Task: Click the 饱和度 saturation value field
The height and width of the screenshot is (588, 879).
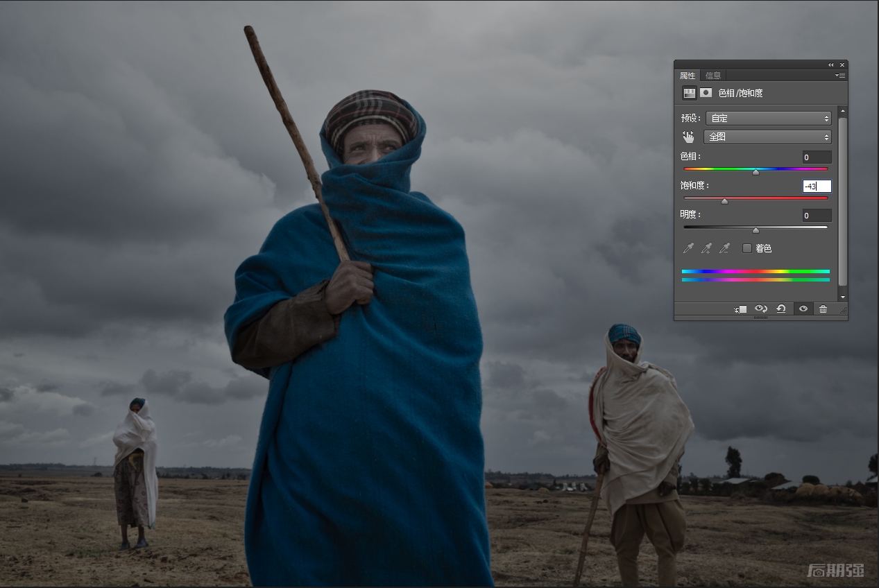Action: [x=817, y=187]
